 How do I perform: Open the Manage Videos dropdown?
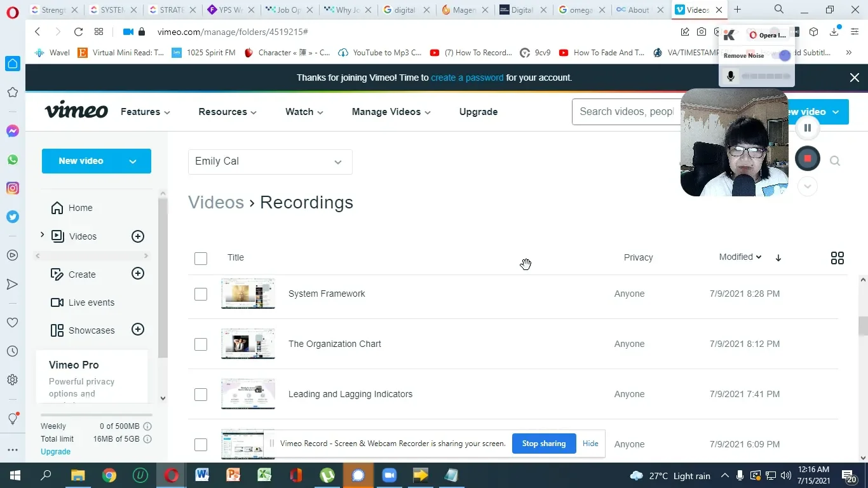tap(391, 112)
